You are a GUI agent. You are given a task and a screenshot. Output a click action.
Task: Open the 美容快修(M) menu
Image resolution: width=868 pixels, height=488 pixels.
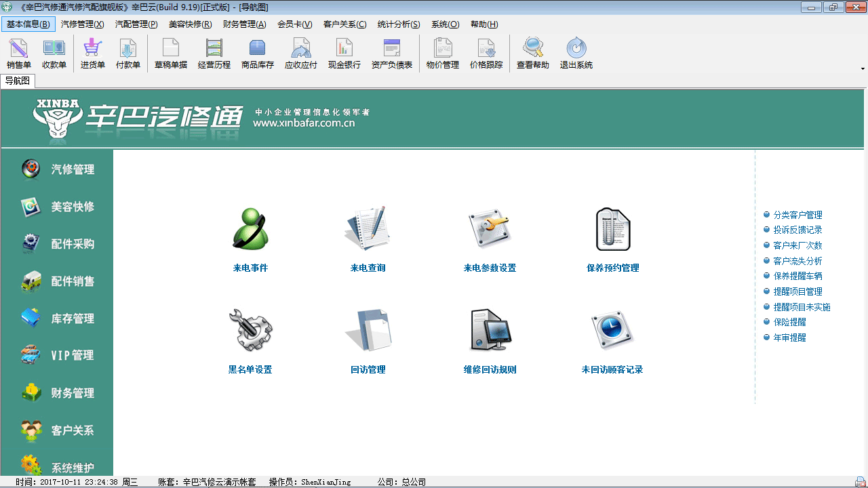[x=190, y=24]
